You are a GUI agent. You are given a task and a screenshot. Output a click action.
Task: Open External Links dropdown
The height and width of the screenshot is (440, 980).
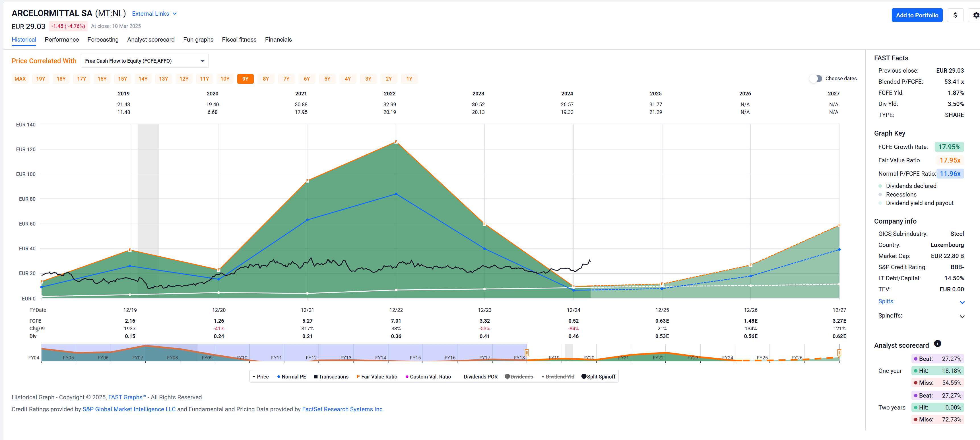(x=154, y=14)
